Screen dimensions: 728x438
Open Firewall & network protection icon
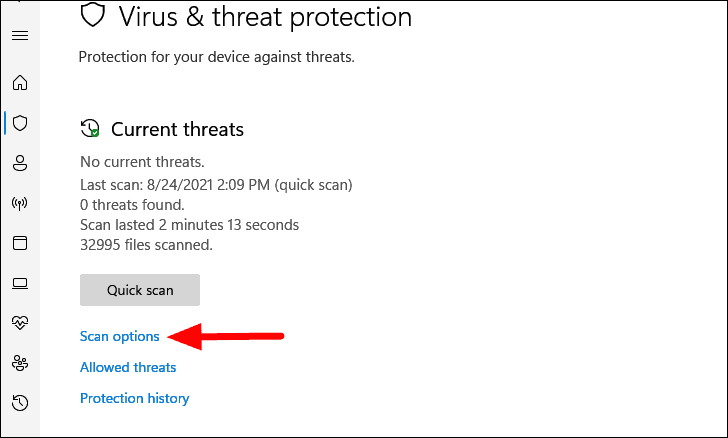pyautogui.click(x=20, y=203)
